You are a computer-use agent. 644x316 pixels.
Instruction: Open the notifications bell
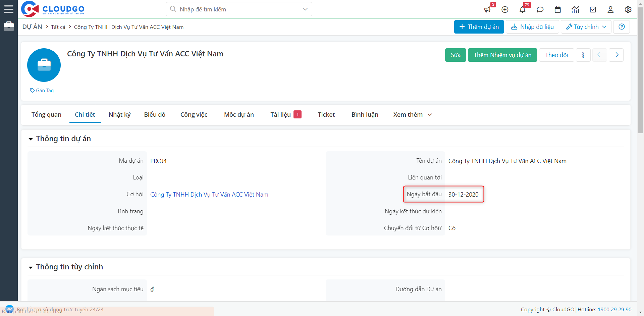coord(523,10)
